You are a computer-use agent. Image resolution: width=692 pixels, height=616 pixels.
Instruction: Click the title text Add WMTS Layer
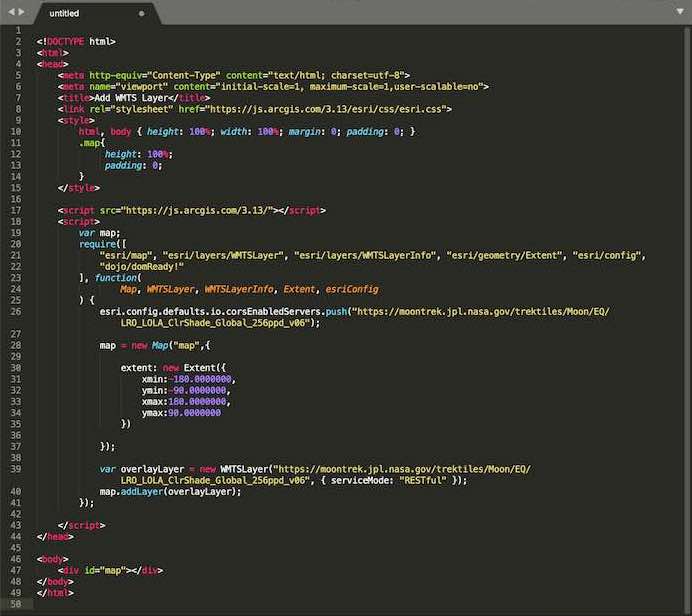coord(132,98)
